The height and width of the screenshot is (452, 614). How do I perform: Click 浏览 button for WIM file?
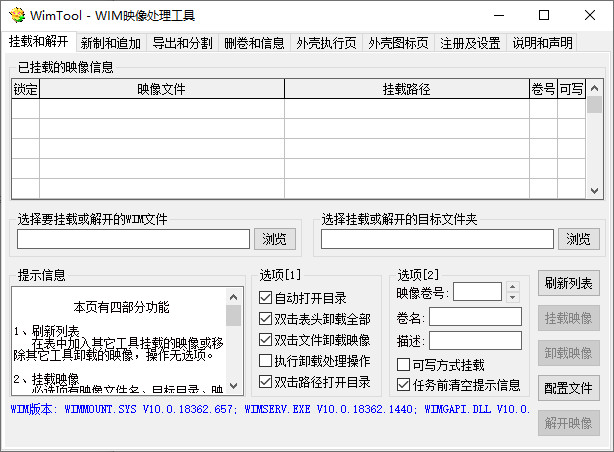(274, 239)
